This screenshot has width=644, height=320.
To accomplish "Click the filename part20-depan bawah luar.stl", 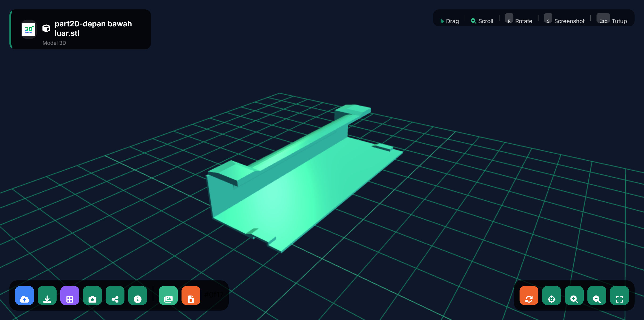I will (x=93, y=28).
